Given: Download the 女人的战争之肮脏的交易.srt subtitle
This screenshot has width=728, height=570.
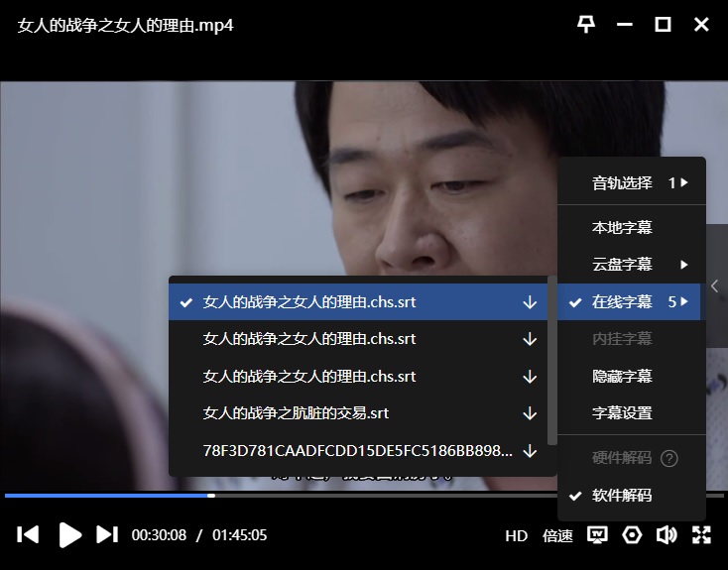Looking at the screenshot, I should [x=530, y=413].
